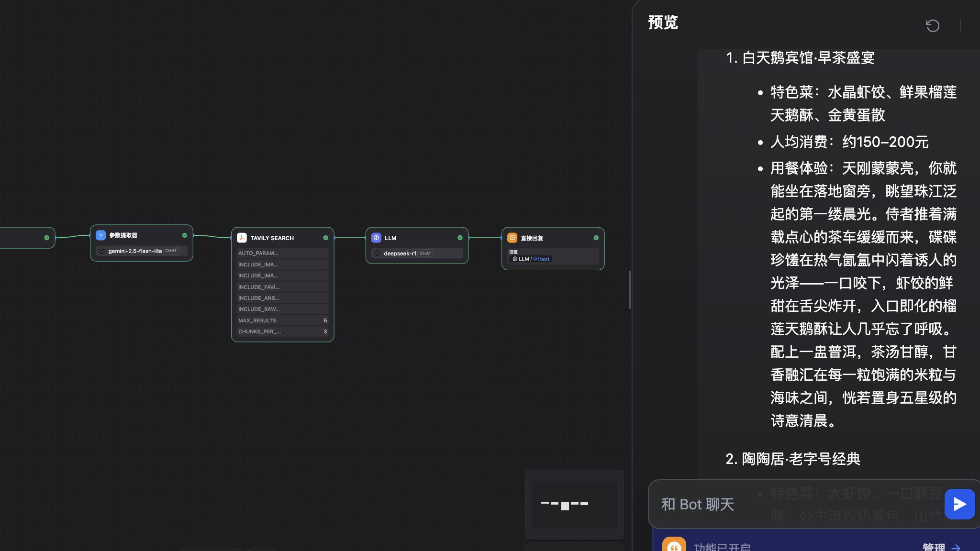
Task: Click the LLM node icon
Action: 376,238
